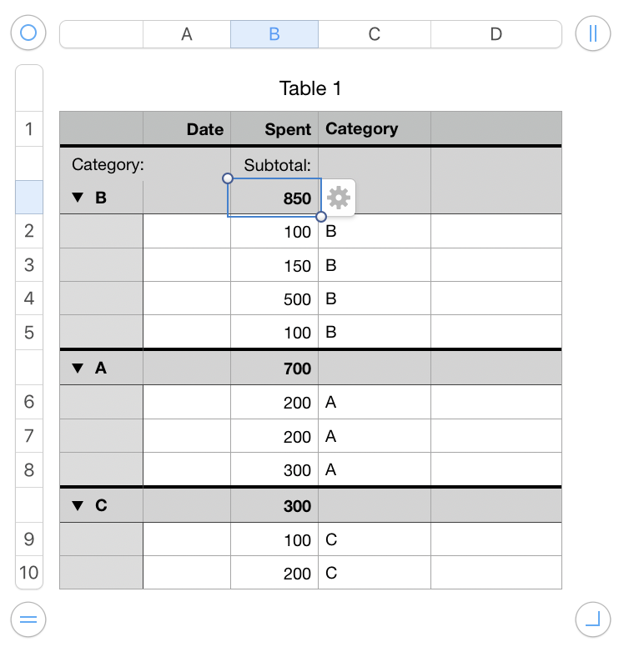Select the 700 subtotal cell for A
The image size is (639, 672).
pos(274,369)
